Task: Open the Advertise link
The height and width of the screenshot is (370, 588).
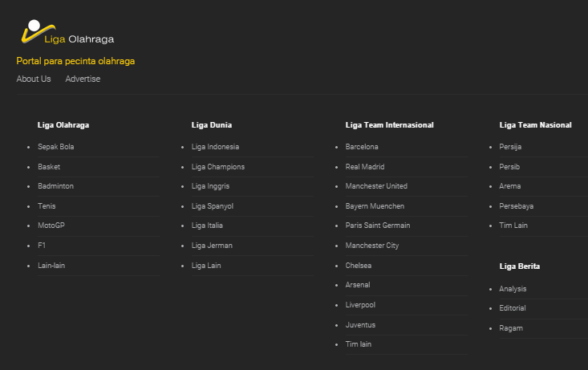Action: click(83, 79)
